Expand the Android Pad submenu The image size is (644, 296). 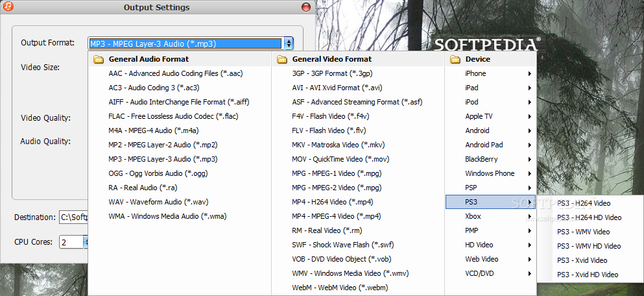point(491,145)
